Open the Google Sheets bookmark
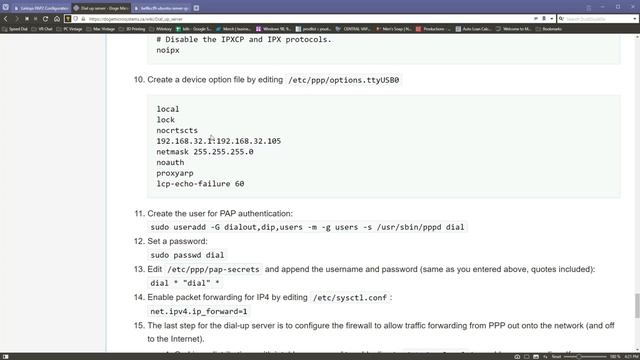The width and height of the screenshot is (640, 360). pos(194,29)
